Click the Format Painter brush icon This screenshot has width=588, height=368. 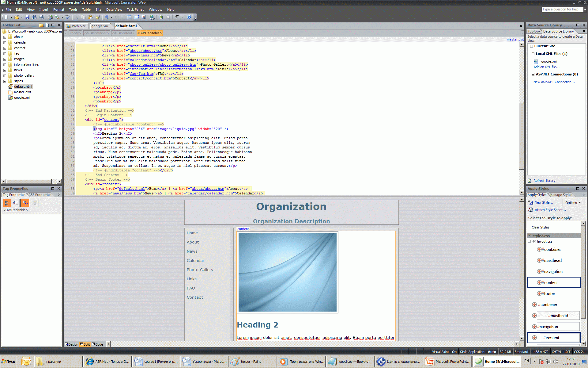pyautogui.click(x=98, y=17)
